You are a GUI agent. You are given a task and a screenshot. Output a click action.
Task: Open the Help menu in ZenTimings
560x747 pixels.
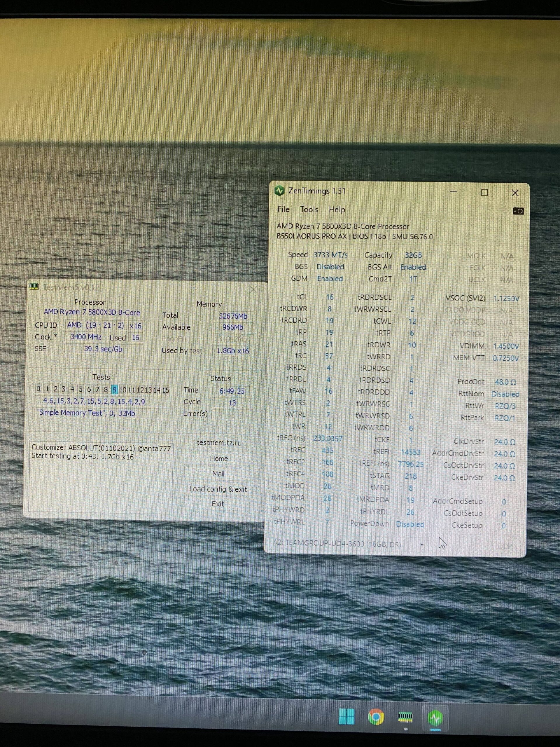(x=337, y=210)
